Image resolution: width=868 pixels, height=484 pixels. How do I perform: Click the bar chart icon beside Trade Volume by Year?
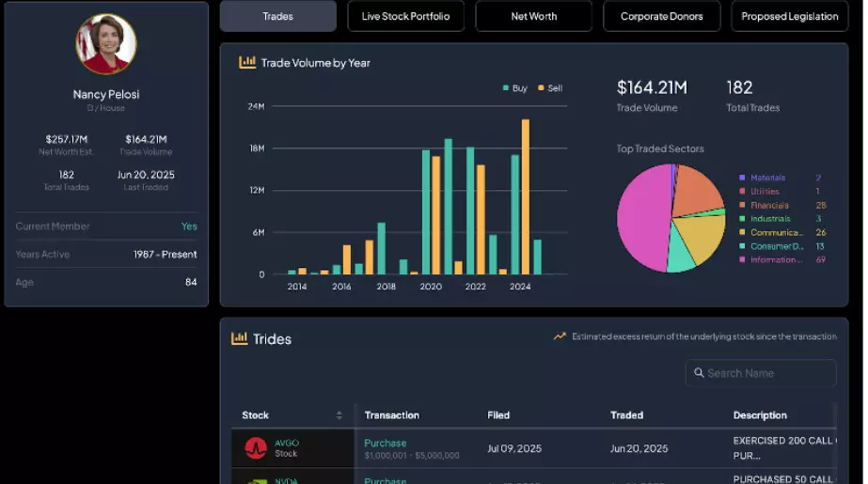pos(247,63)
